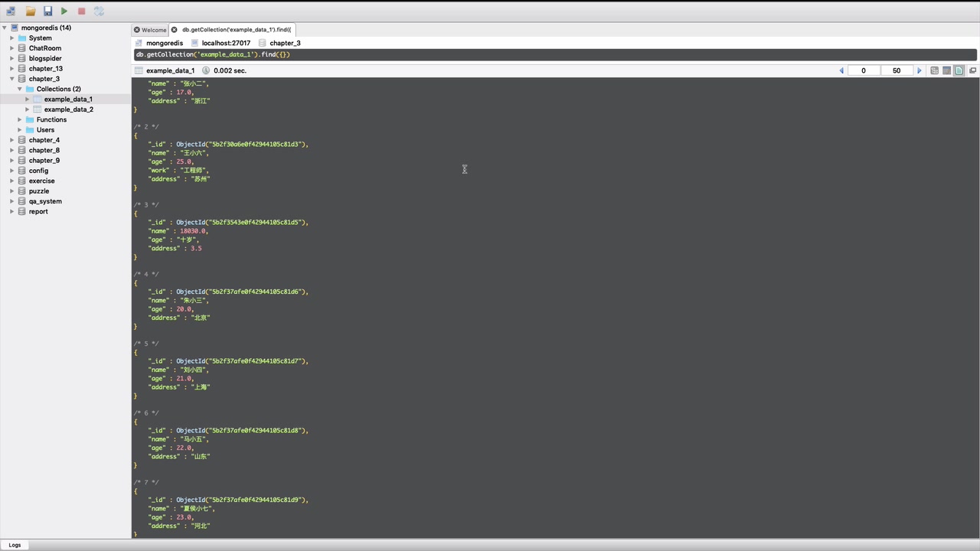This screenshot has height=551, width=980.
Task: Click the next page arrow in results
Action: point(918,70)
